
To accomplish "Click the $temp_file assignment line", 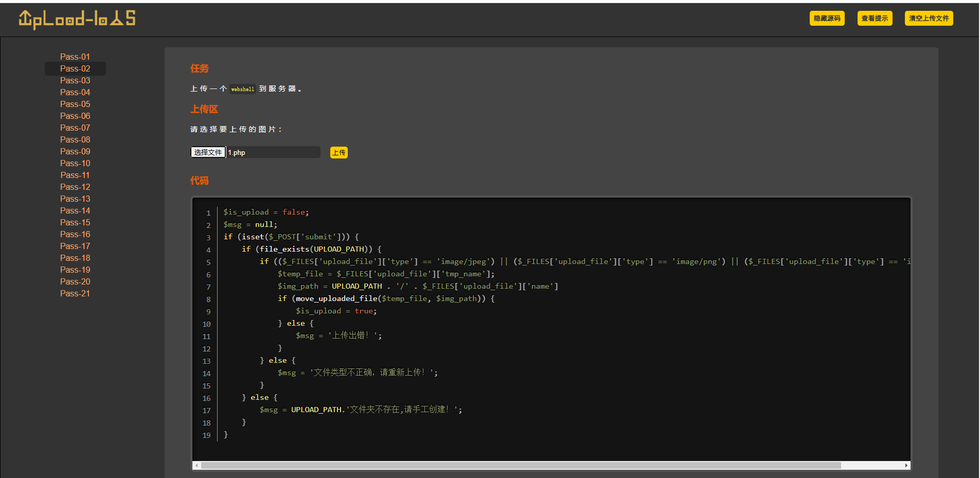I will 386,274.
